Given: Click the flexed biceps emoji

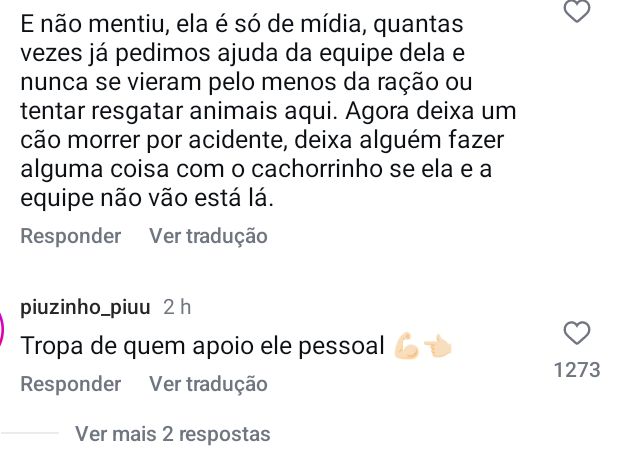Looking at the screenshot, I should 406,346.
